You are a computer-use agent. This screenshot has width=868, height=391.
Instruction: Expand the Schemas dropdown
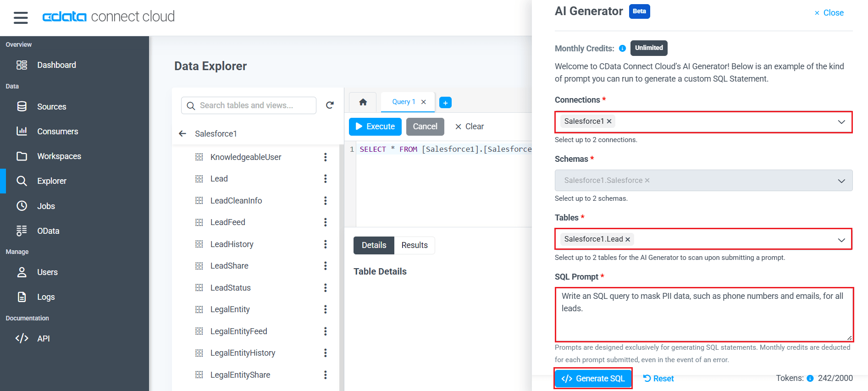pyautogui.click(x=841, y=181)
